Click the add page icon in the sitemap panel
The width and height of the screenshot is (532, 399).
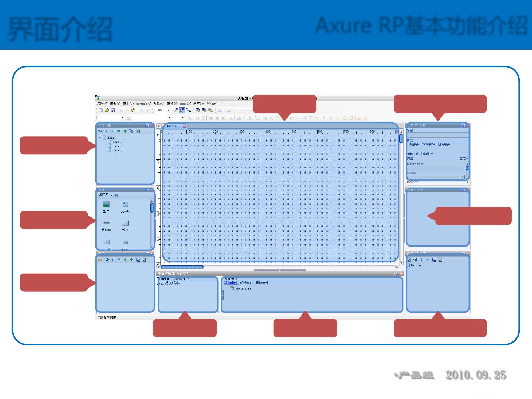pyautogui.click(x=100, y=131)
